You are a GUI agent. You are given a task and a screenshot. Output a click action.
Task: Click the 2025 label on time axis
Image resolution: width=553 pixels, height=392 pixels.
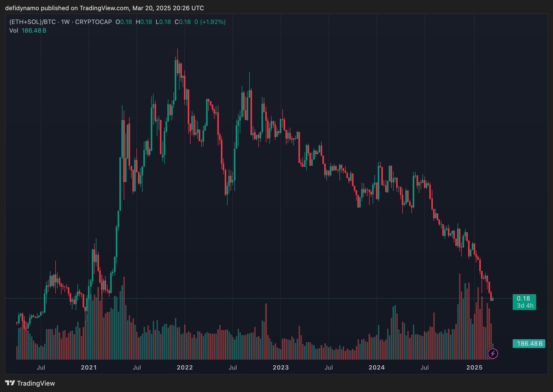coord(474,368)
